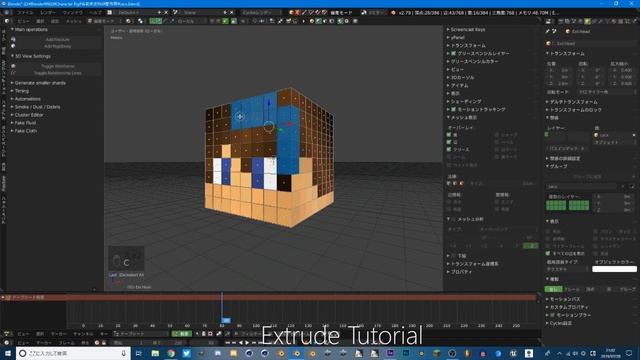Toggle the シャープ overlay checkbox
This screenshot has width=640, height=360.
[497, 135]
